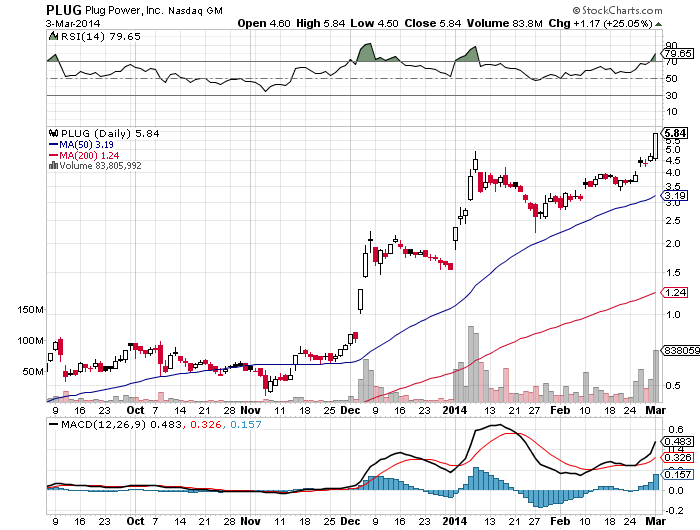Click the Mar label under the price chart
700x530 pixels.
[x=656, y=410]
